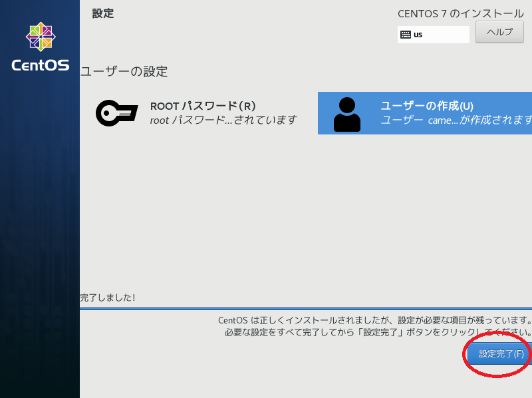Click the user silhouette icon
Image resolution: width=532 pixels, height=398 pixels.
(346, 114)
